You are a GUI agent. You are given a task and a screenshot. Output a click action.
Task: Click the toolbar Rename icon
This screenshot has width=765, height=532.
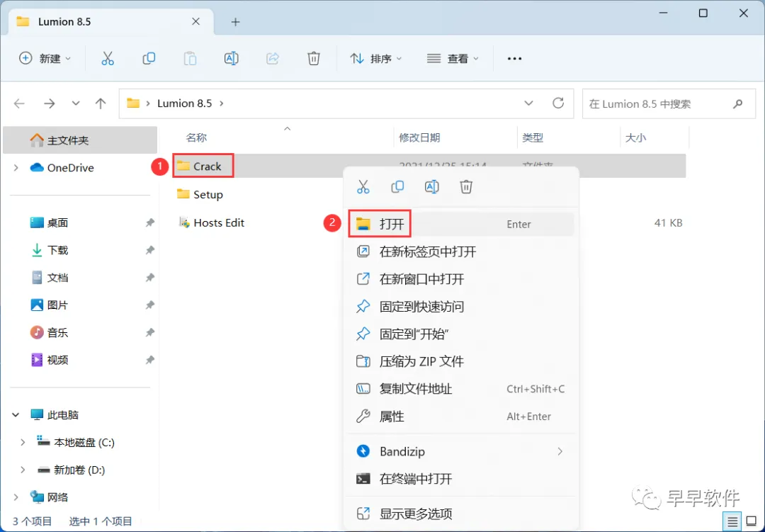point(231,59)
